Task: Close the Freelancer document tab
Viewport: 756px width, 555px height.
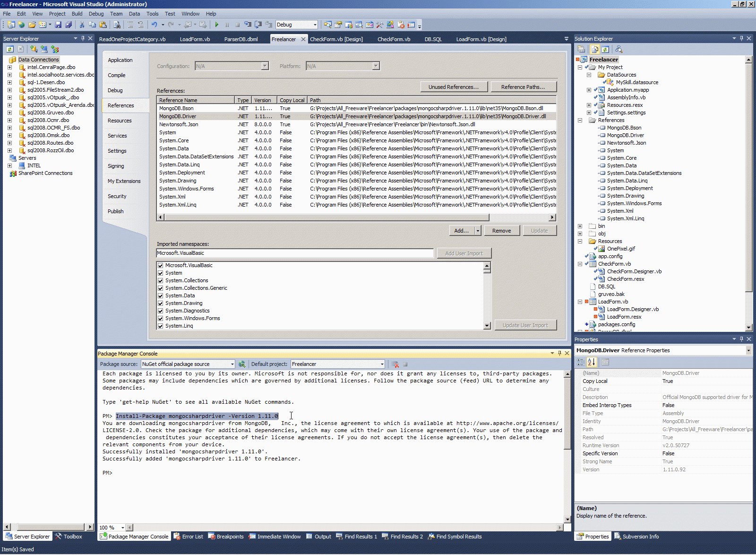Action: pyautogui.click(x=303, y=39)
